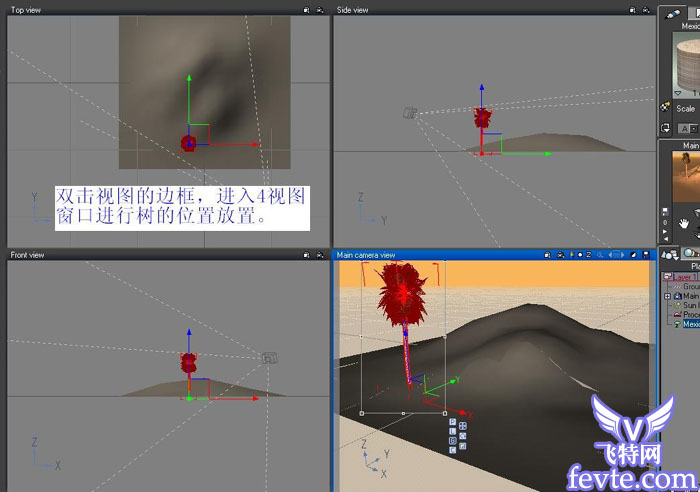Click the previous render left arrow in Main camera view
This screenshot has width=700, height=492.
click(x=611, y=255)
